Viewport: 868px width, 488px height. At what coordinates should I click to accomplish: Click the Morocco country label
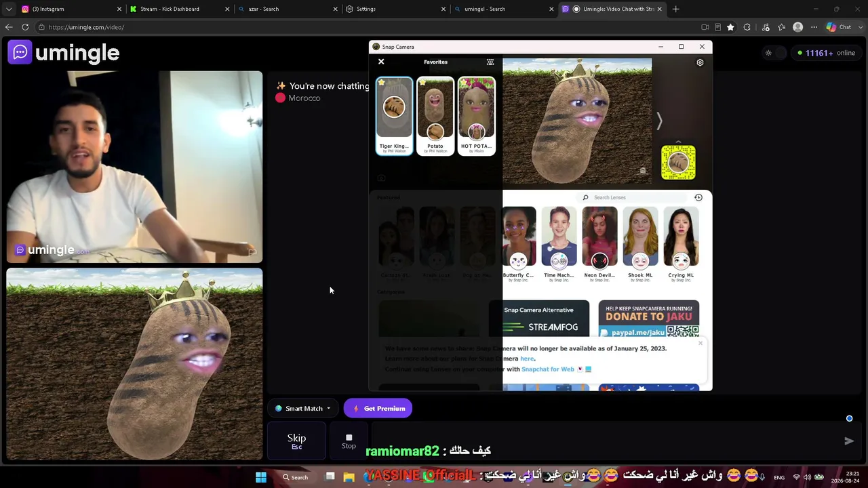point(304,98)
